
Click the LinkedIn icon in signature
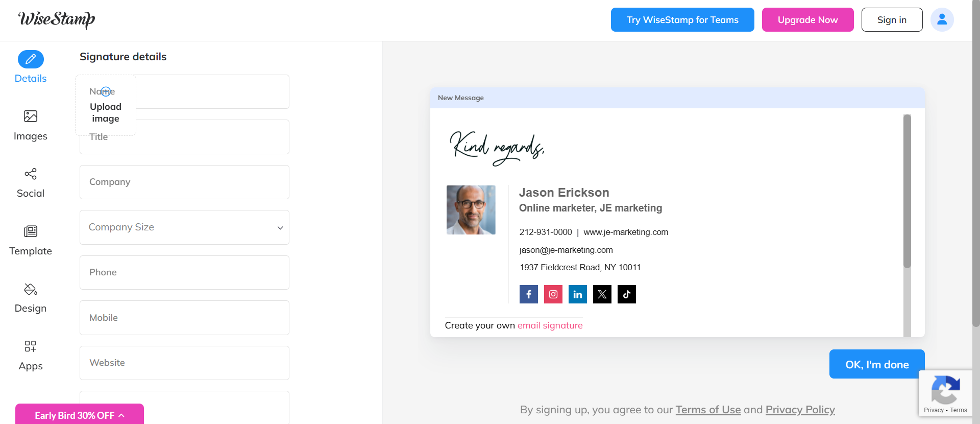point(577,294)
